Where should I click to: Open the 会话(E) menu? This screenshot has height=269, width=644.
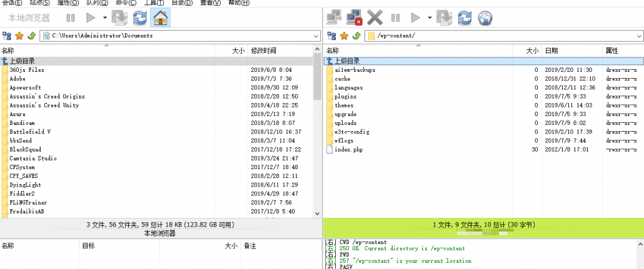click(13, 2)
